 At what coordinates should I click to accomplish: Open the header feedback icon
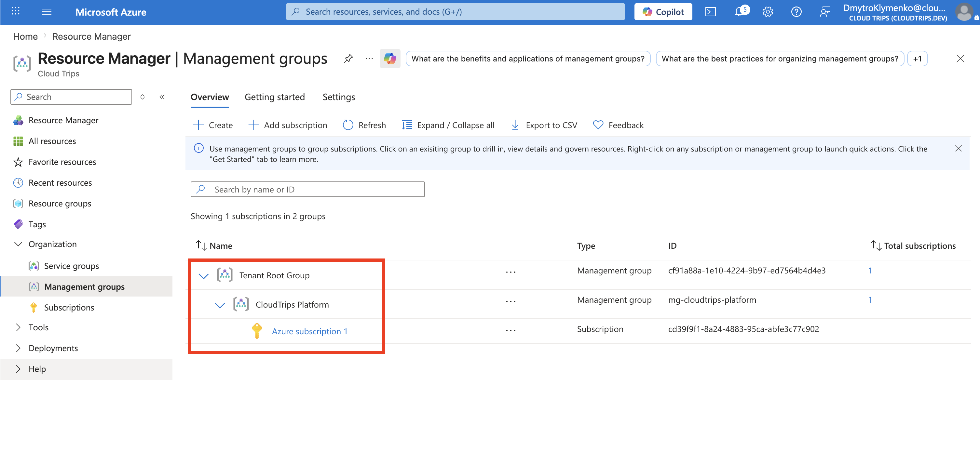pyautogui.click(x=825, y=12)
